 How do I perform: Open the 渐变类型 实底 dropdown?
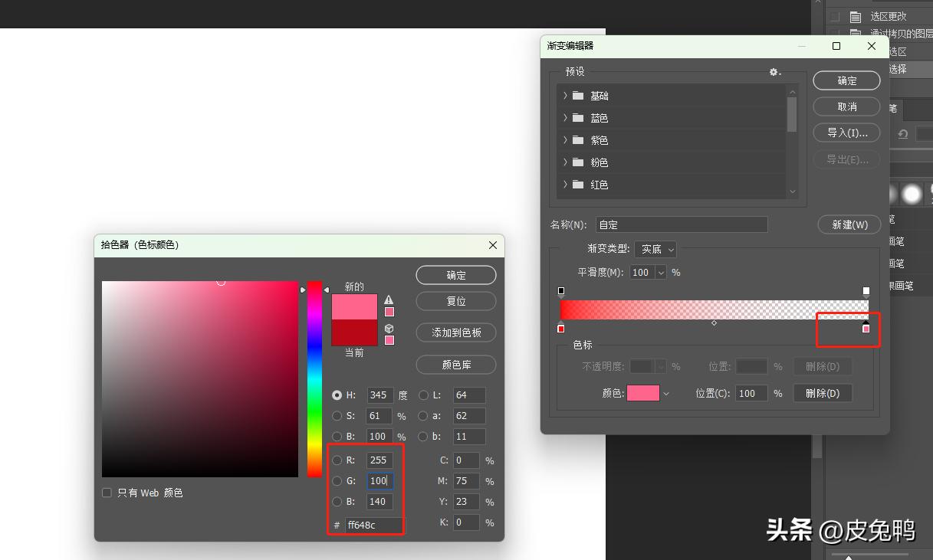click(x=655, y=249)
